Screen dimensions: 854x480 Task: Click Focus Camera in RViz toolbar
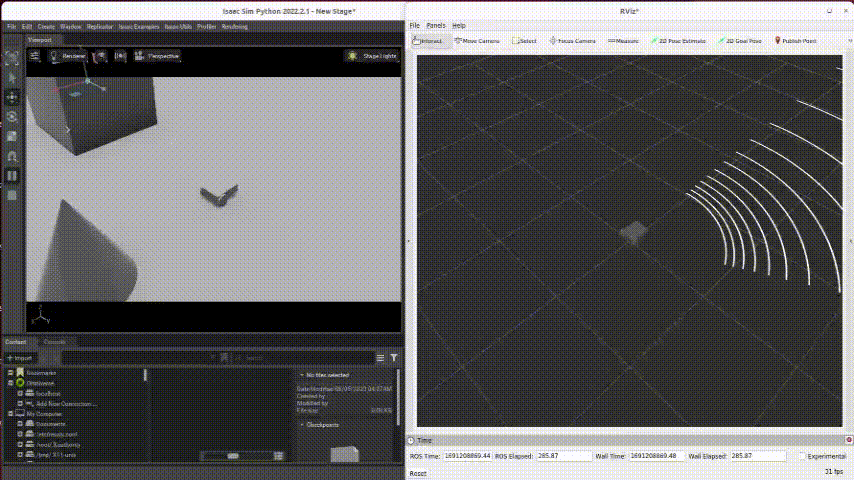point(572,41)
